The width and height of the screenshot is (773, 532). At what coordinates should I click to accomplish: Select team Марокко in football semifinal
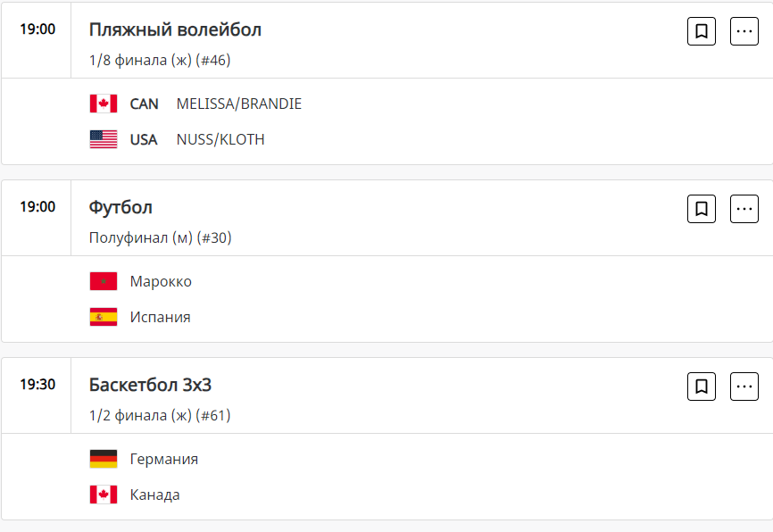coord(161,281)
